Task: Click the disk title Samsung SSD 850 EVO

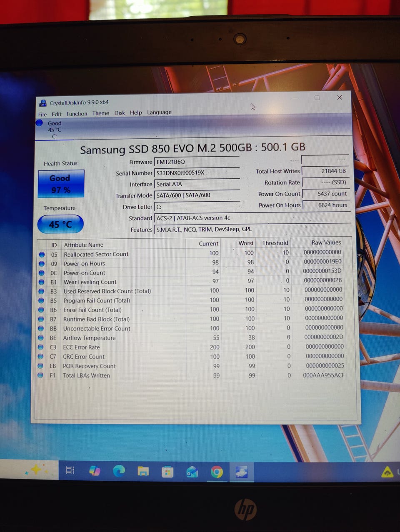Action: coord(192,148)
